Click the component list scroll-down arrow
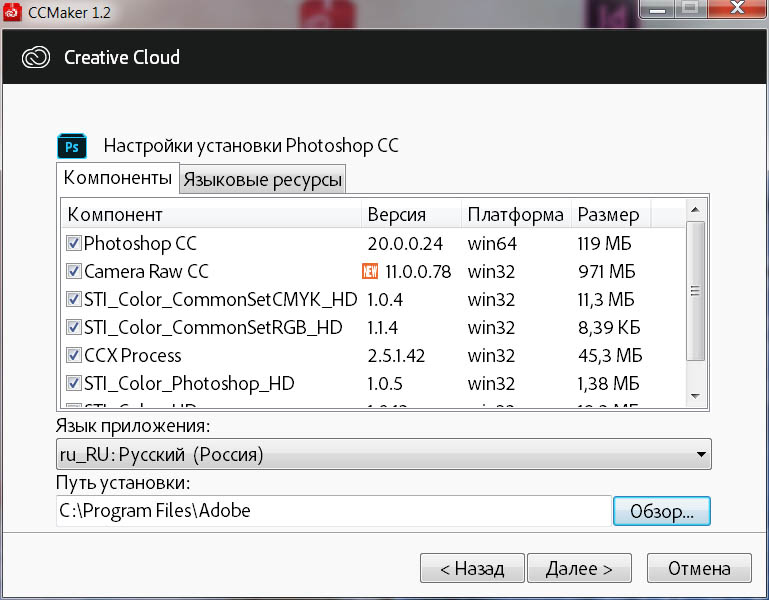769x600 pixels. [695, 396]
